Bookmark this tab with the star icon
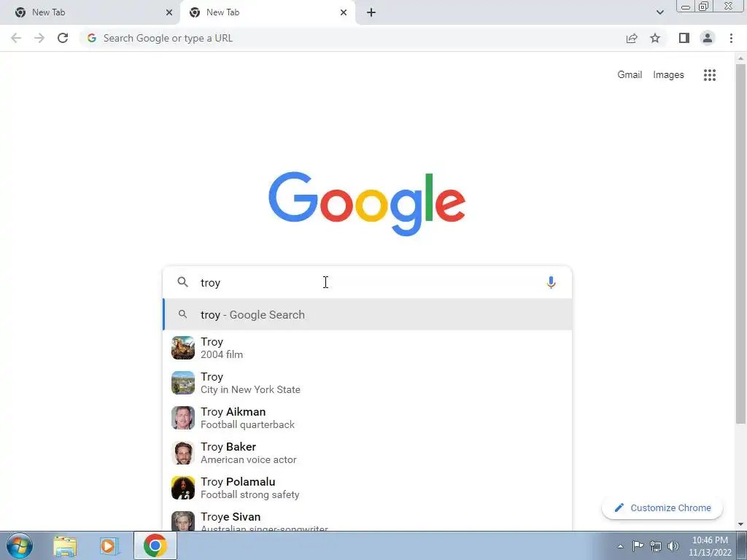Viewport: 747px width, 560px height. click(x=655, y=38)
